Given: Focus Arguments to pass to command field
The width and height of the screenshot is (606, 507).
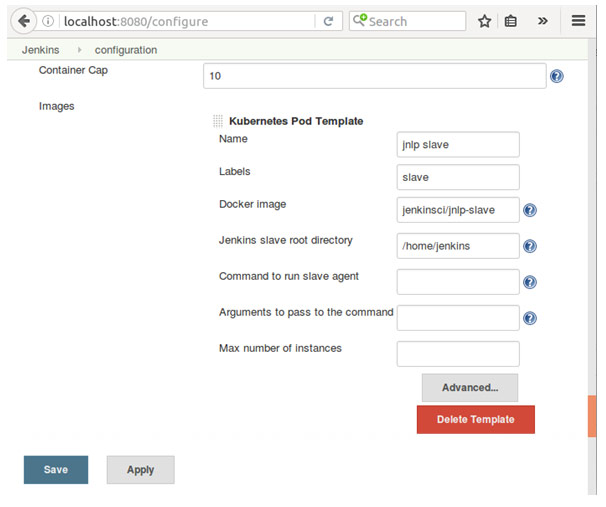Looking at the screenshot, I should [458, 318].
